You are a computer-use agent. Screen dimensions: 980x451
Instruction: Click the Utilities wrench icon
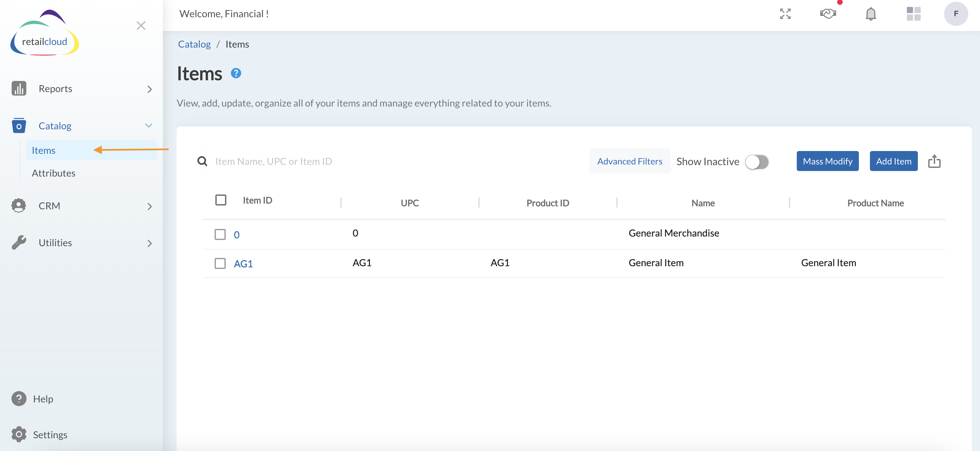pyautogui.click(x=19, y=243)
